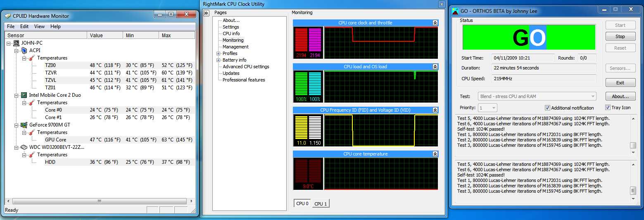Screen dimensions: 644x220
Task: Select the GPU Core temperature row
Action: click(120, 140)
